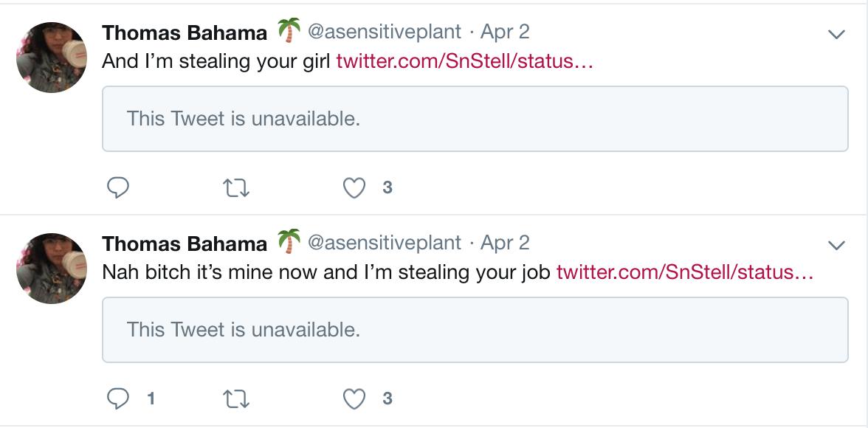Open second tweet's twitter.com/SnStell/status link
This screenshot has width=868, height=428.
click(x=685, y=272)
